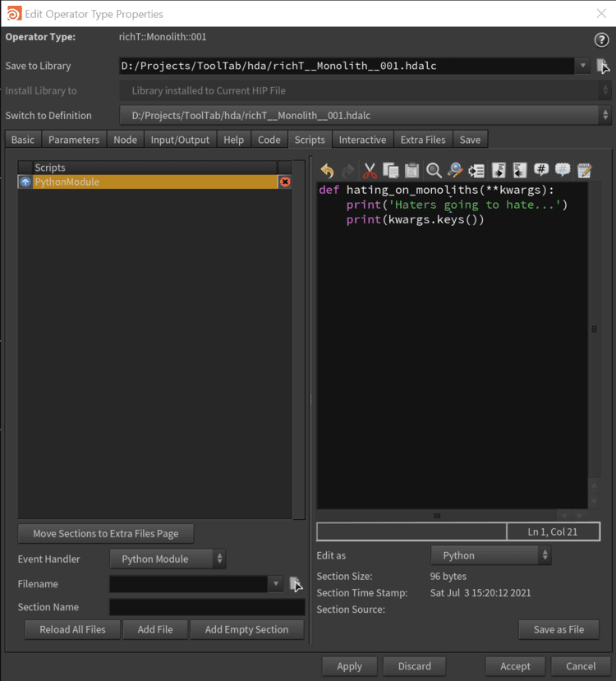Click the Section Name input field
Screen dimensions: 616x681
pyautogui.click(x=207, y=608)
